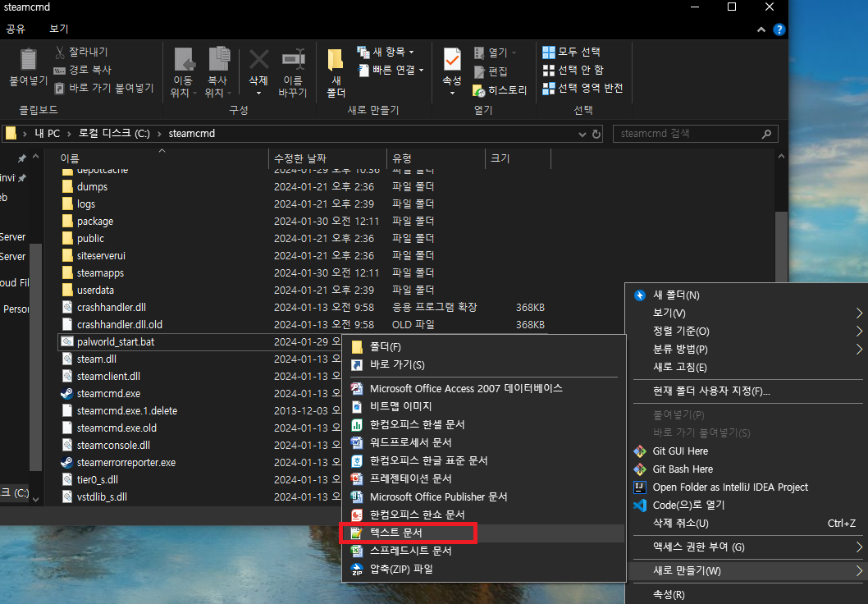Choose Shortcut (바로 가기(S)) in New submenu
The image size is (868, 604).
click(x=484, y=365)
